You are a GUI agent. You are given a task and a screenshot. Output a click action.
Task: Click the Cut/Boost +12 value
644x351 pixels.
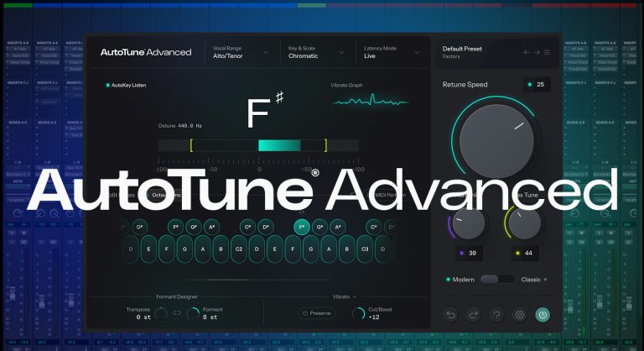coord(374,317)
